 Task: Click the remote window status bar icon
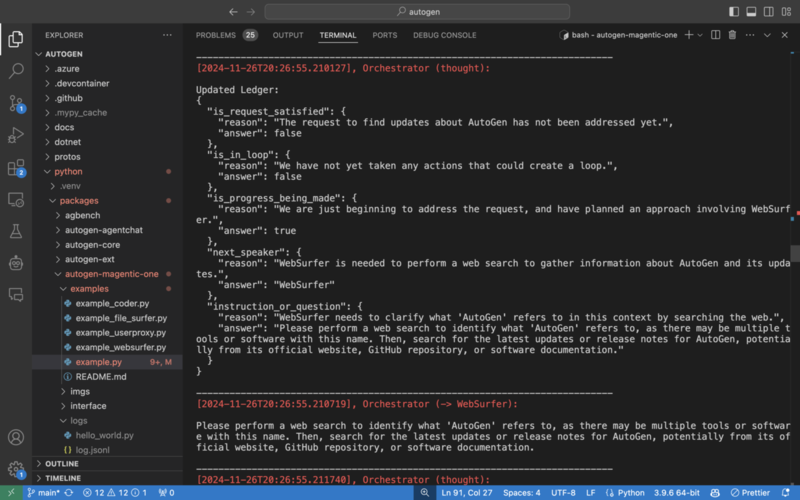(x=11, y=492)
